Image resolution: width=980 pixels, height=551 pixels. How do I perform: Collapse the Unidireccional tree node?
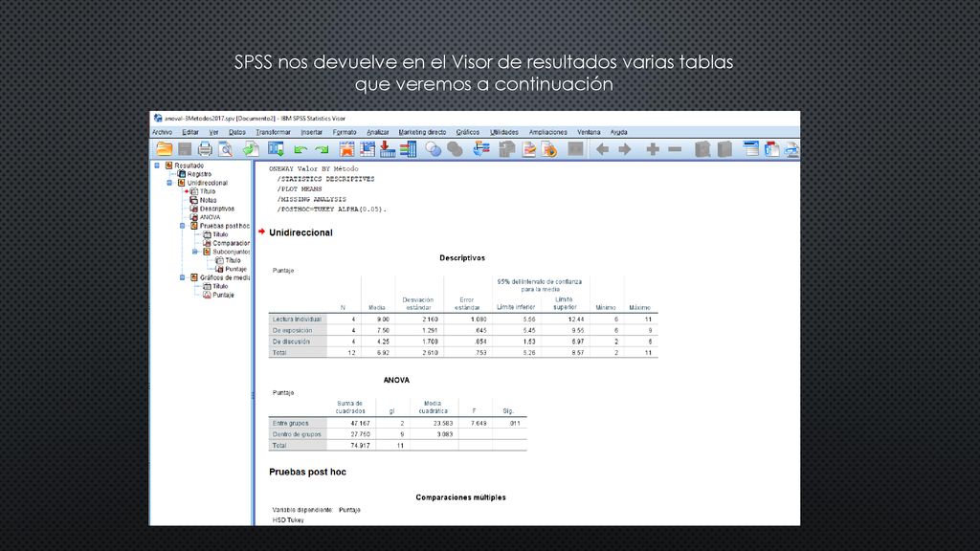click(x=169, y=183)
